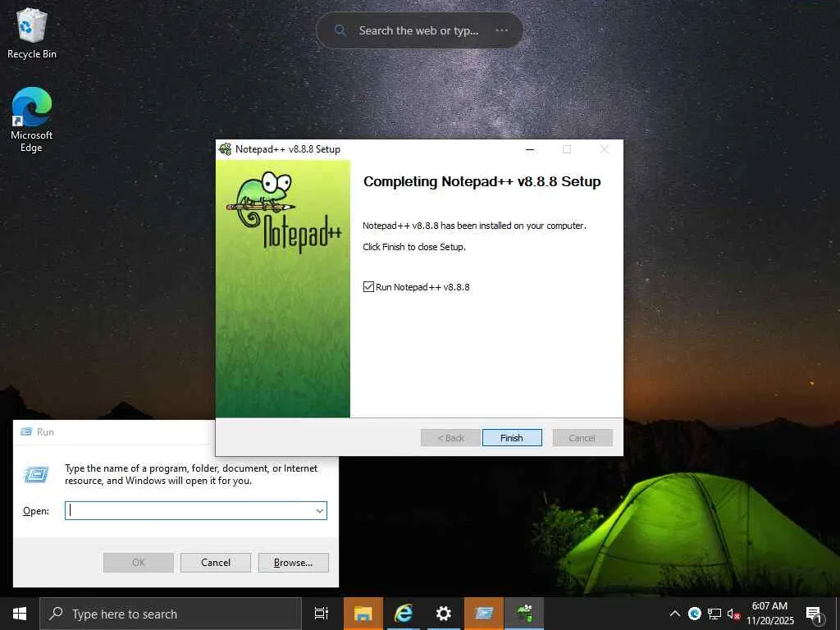Open Settings gear on the taskbar
This screenshot has height=630, width=840.
click(x=444, y=614)
